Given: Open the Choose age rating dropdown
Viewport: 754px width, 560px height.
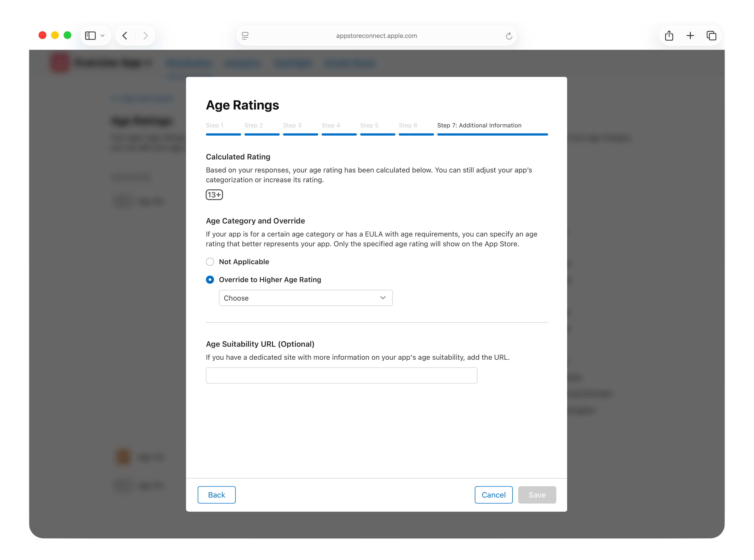Looking at the screenshot, I should (305, 298).
